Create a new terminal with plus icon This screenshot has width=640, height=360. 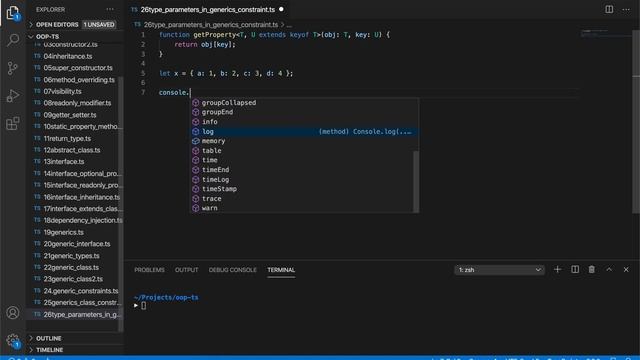coord(557,269)
